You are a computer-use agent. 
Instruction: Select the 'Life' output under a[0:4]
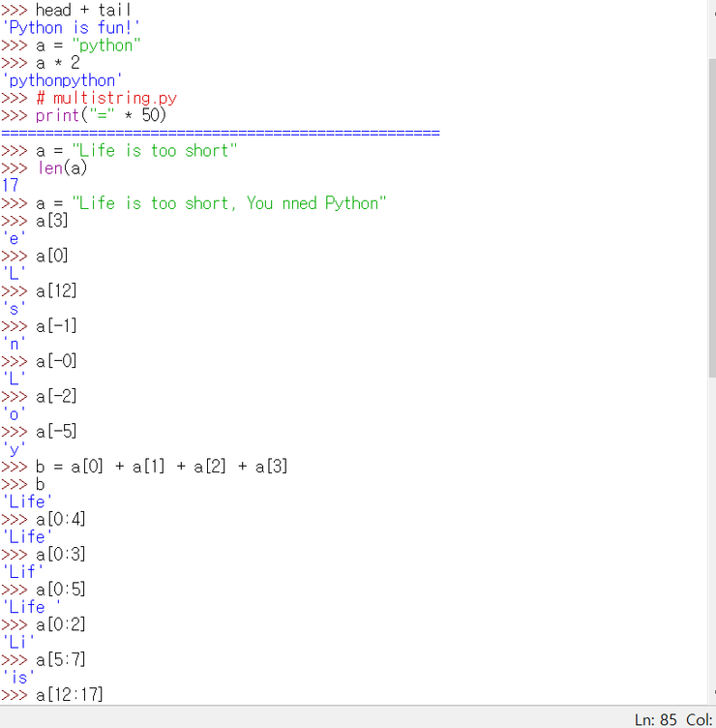tap(27, 537)
